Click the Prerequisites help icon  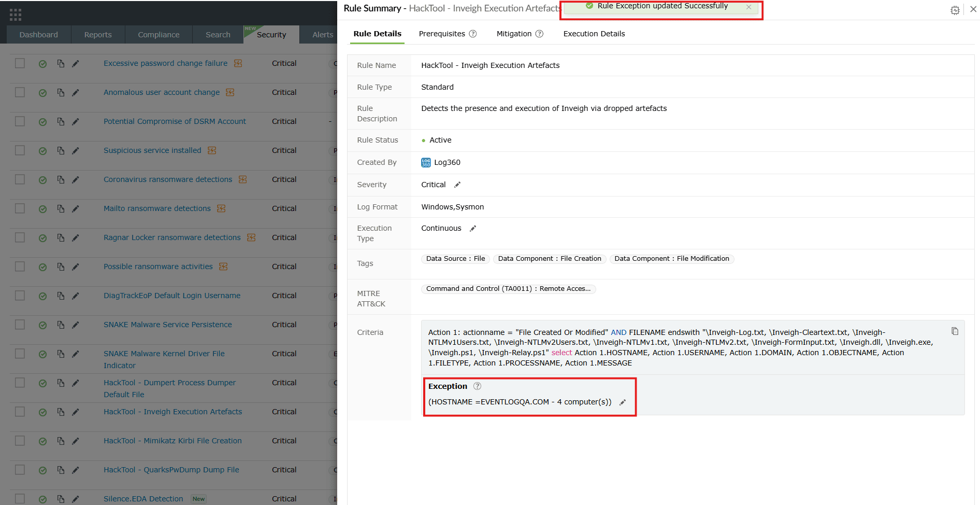(473, 34)
